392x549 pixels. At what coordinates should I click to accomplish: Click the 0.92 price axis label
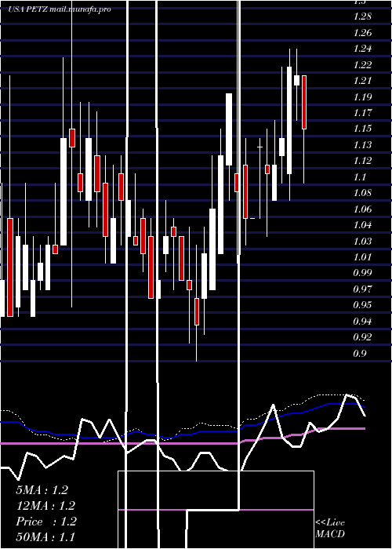coord(362,336)
